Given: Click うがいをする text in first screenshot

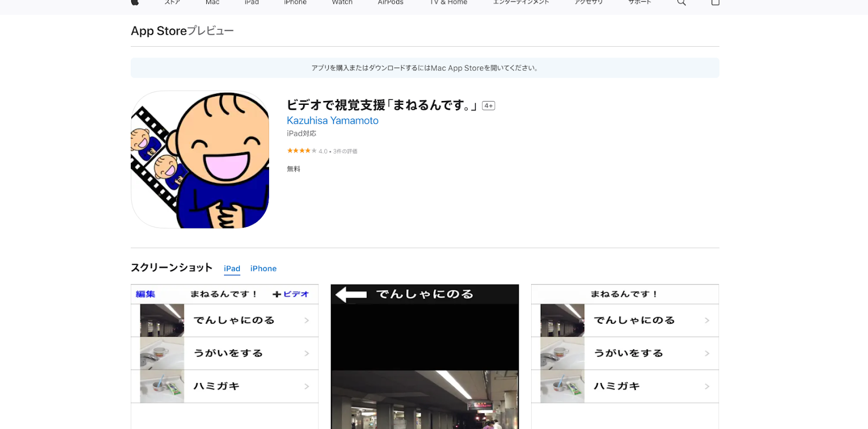Looking at the screenshot, I should (x=228, y=354).
